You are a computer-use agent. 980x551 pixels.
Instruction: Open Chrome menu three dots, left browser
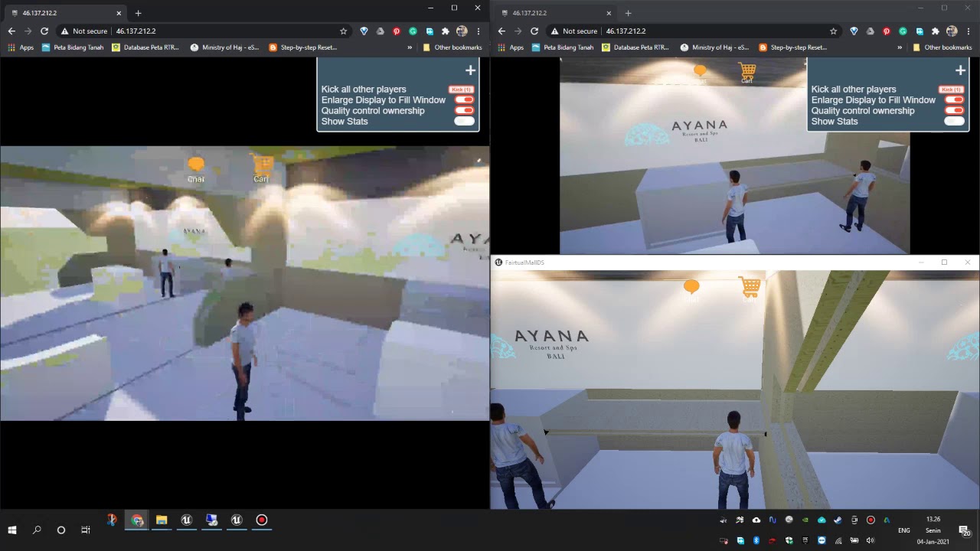479,31
